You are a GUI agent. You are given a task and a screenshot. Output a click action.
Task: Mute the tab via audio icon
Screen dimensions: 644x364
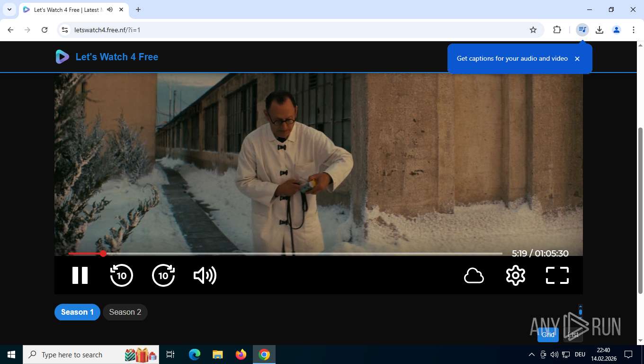(110, 9)
